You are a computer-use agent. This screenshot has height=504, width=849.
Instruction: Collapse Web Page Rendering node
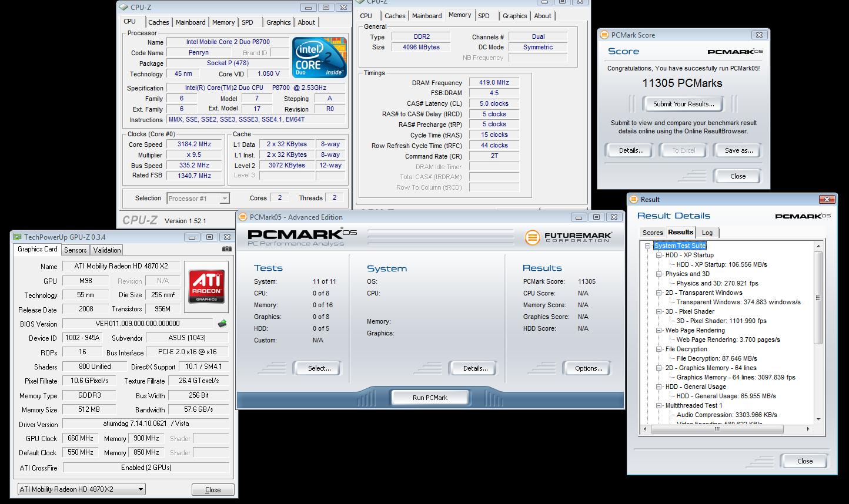659,331
